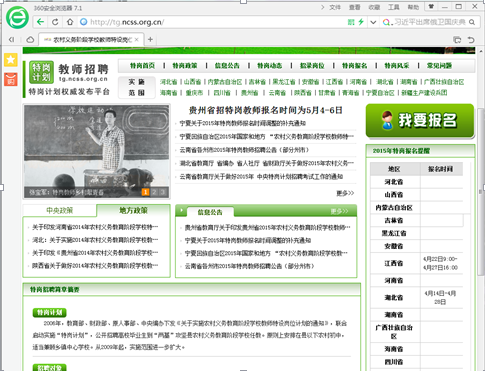Open the yellow star favorites sidebar icon
Image resolution: width=485 pixels, height=371 pixels.
coord(11,60)
